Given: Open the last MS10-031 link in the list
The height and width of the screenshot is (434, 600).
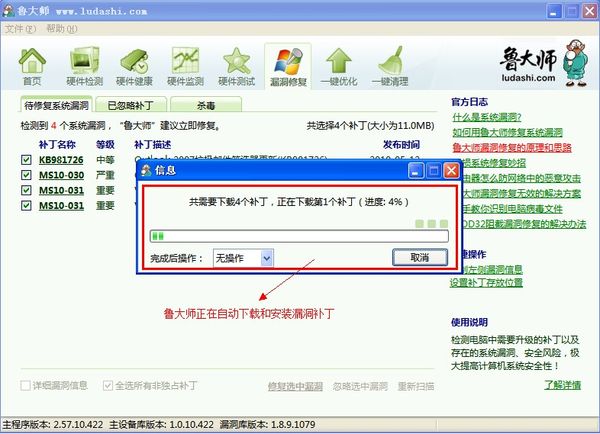Looking at the screenshot, I should [62, 206].
